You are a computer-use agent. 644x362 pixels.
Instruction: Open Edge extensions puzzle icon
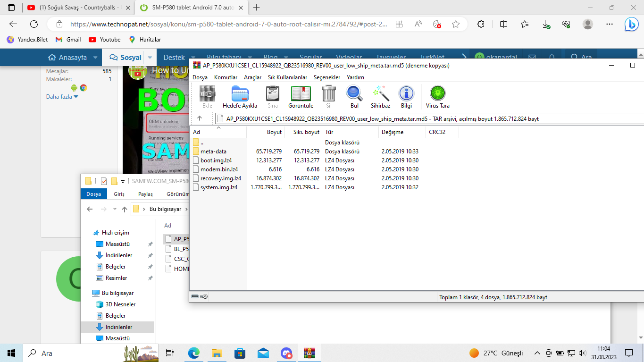point(481,24)
